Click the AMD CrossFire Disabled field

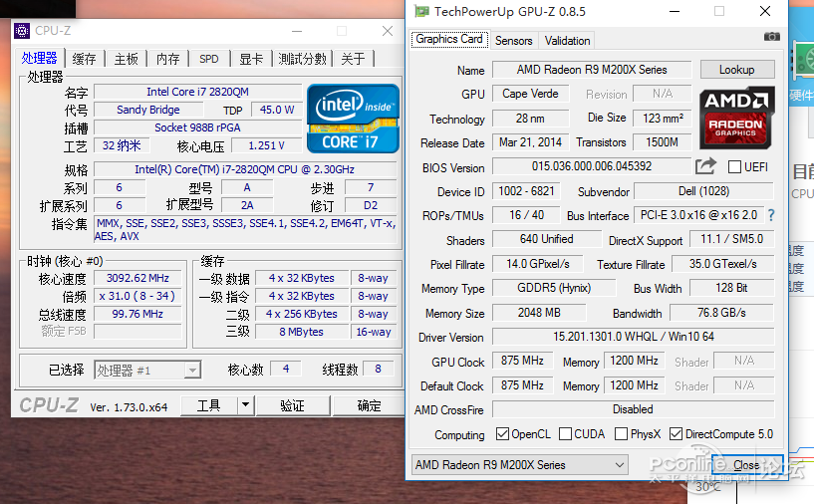(634, 409)
